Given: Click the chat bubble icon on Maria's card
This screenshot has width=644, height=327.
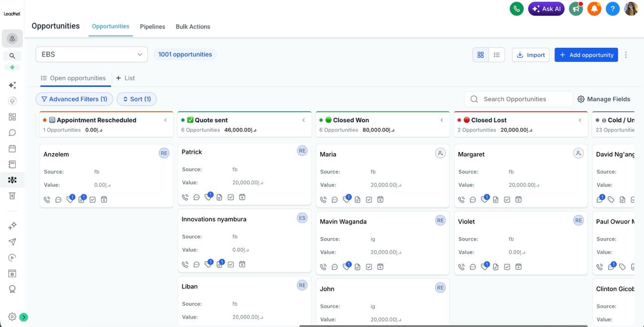Looking at the screenshot, I should [x=335, y=200].
